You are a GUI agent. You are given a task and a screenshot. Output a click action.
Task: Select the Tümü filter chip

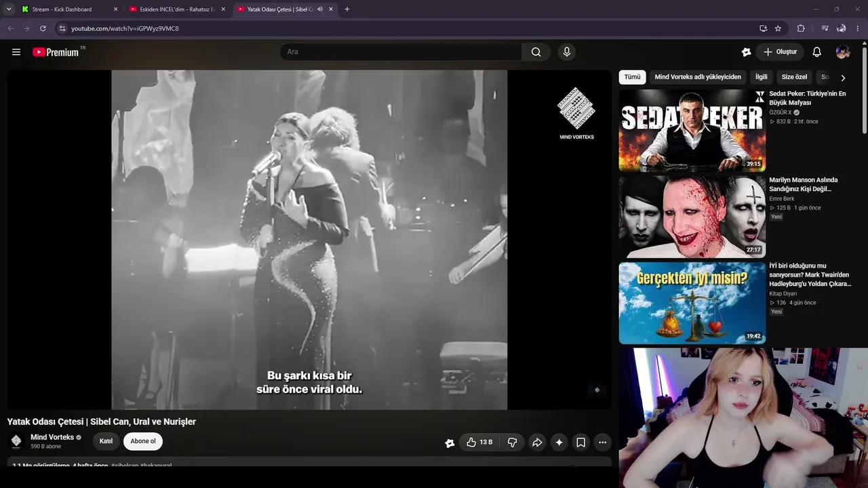632,77
